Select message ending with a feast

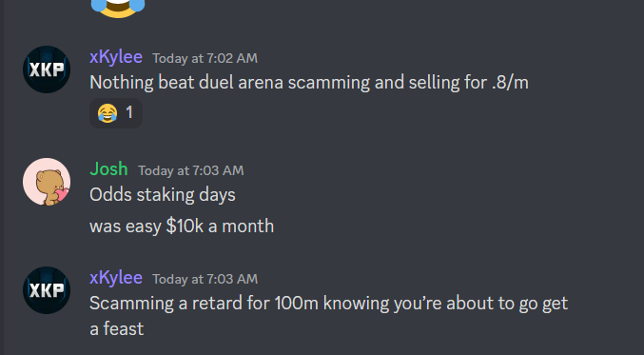click(328, 316)
